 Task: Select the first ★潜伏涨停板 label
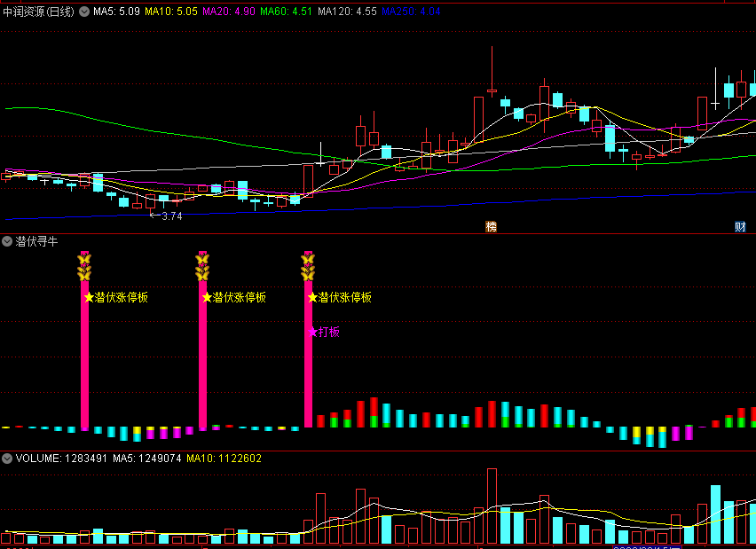[x=115, y=297]
